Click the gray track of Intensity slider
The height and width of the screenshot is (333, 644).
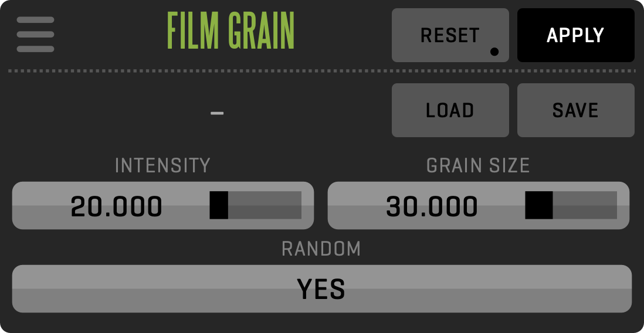click(265, 205)
